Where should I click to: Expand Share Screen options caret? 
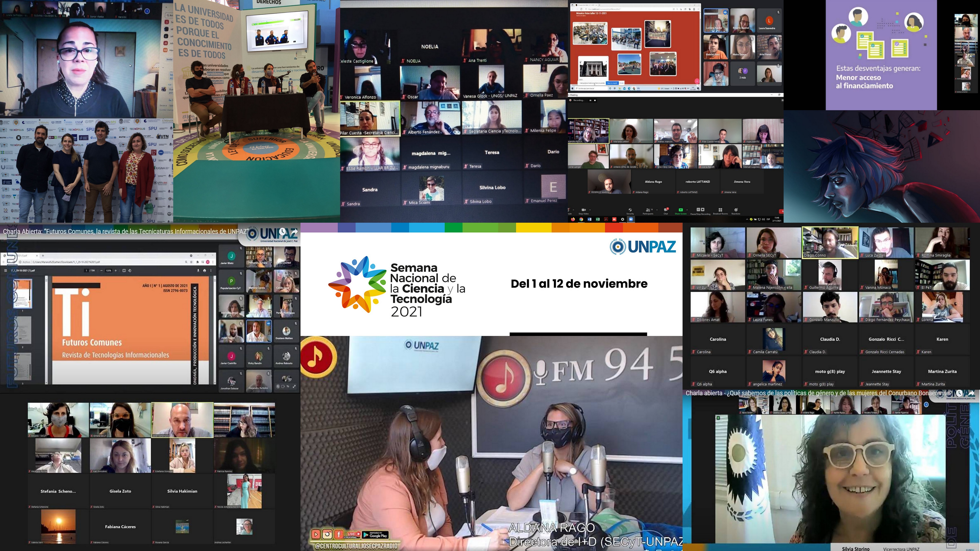point(687,210)
